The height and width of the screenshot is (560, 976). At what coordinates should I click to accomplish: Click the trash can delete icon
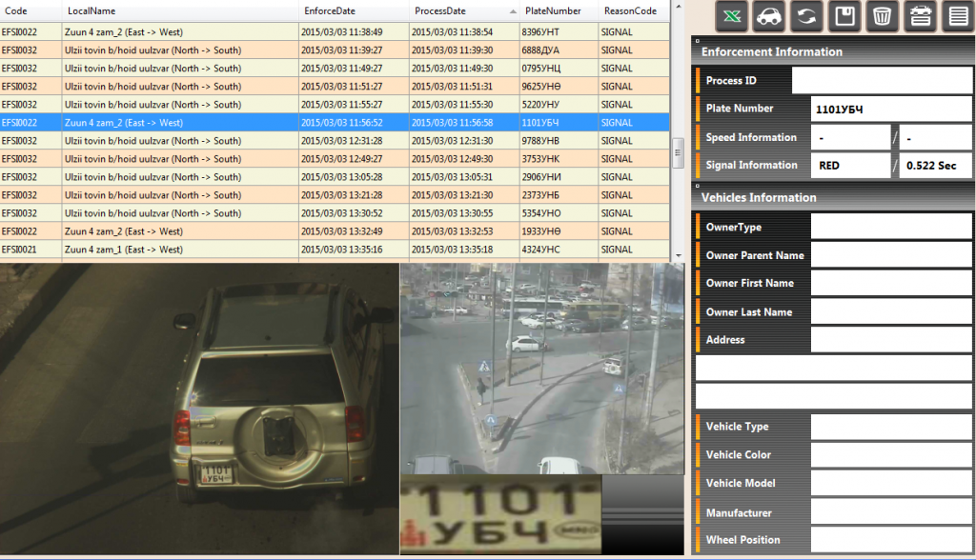coord(882,16)
